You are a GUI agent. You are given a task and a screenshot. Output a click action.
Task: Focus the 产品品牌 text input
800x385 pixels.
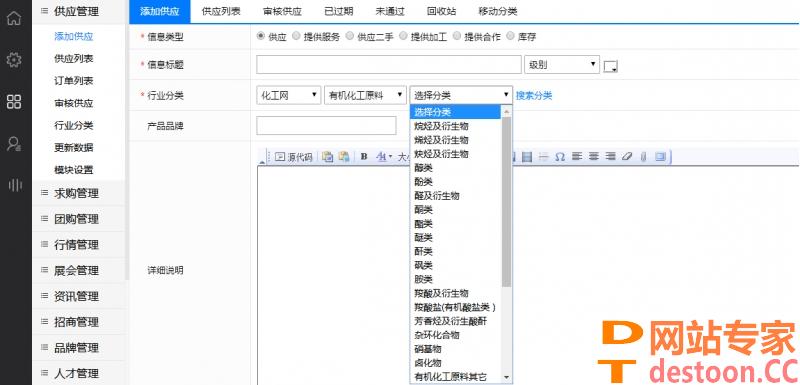(326, 125)
